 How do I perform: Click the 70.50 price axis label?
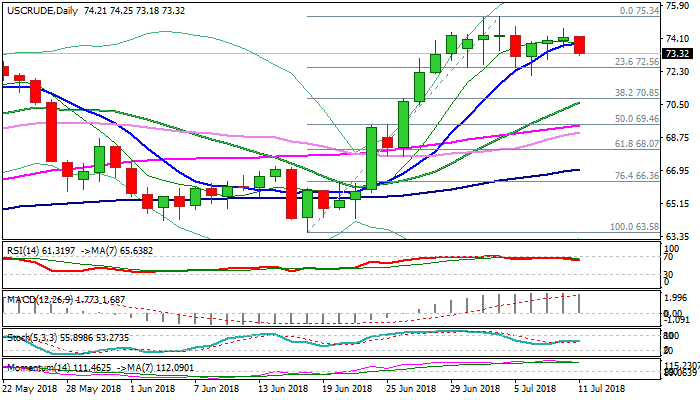click(677, 104)
